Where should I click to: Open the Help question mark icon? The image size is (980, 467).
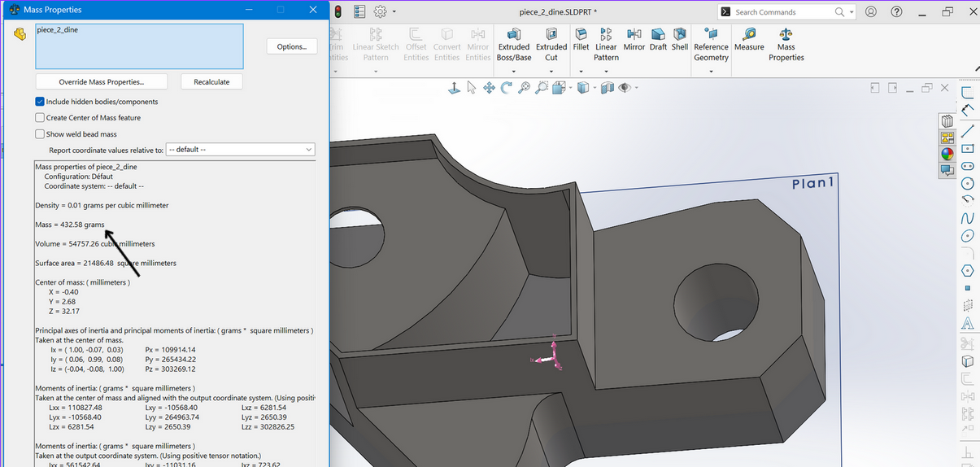896,11
